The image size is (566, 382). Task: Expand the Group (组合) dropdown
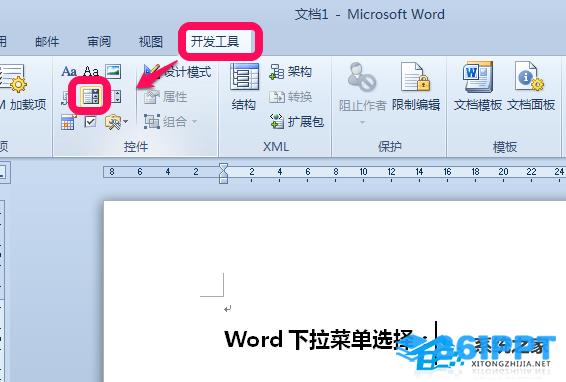(171, 122)
